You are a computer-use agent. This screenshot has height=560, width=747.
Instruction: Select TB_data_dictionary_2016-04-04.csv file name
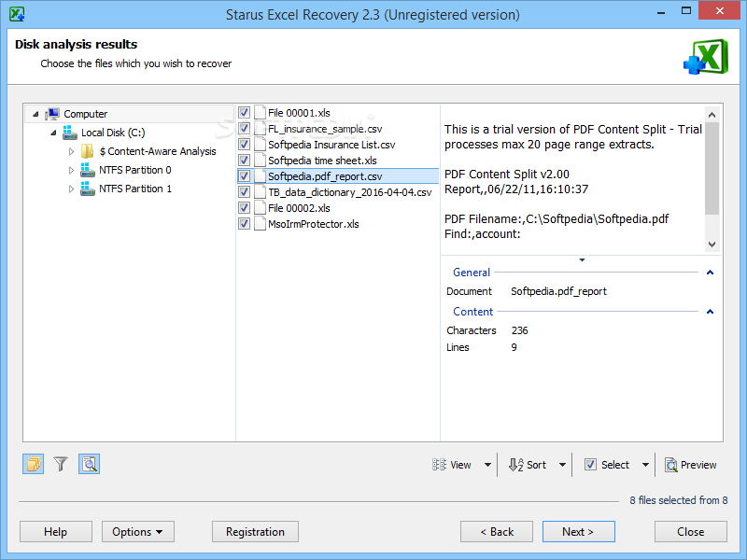click(349, 192)
